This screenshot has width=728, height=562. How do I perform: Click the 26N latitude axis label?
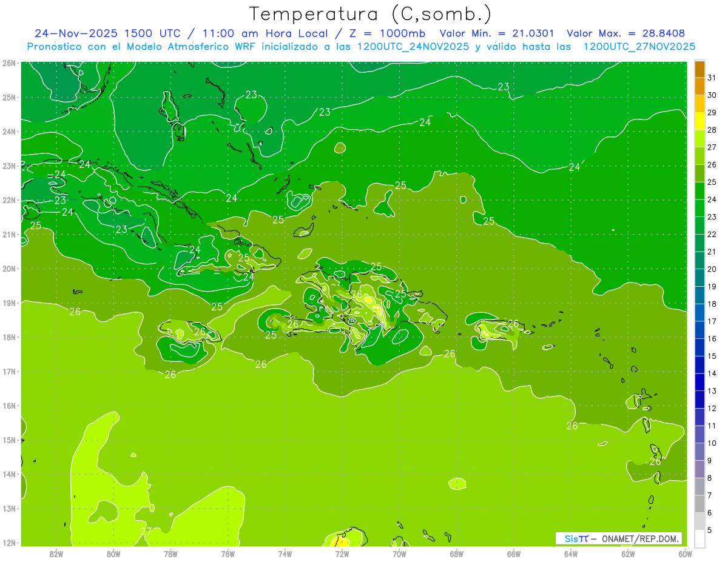click(8, 63)
